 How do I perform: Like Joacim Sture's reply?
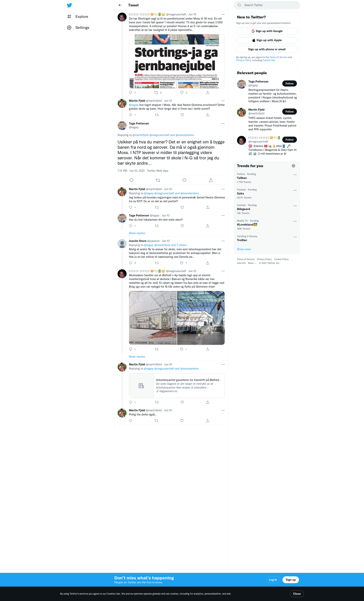182,263
